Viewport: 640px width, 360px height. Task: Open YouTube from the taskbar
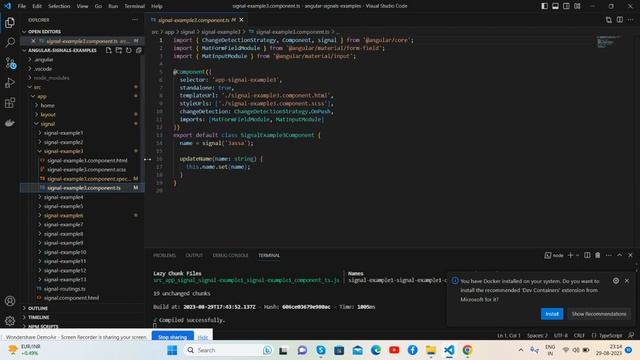pyautogui.click(x=394, y=350)
